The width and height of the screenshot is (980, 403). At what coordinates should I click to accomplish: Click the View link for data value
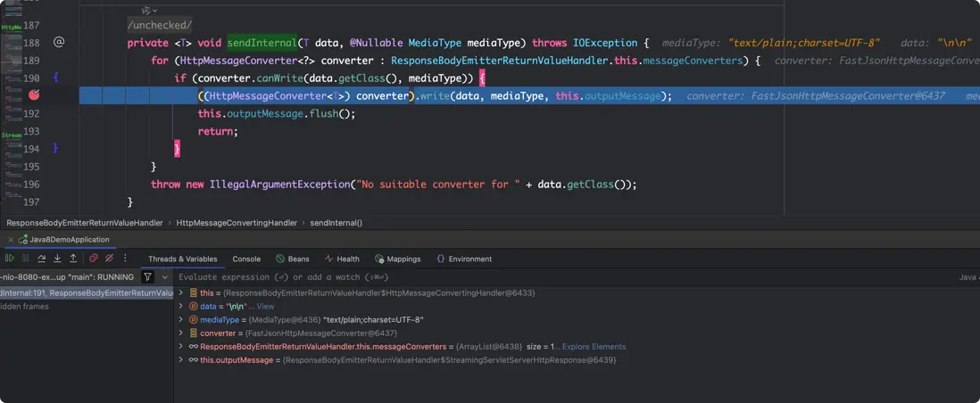(x=266, y=306)
